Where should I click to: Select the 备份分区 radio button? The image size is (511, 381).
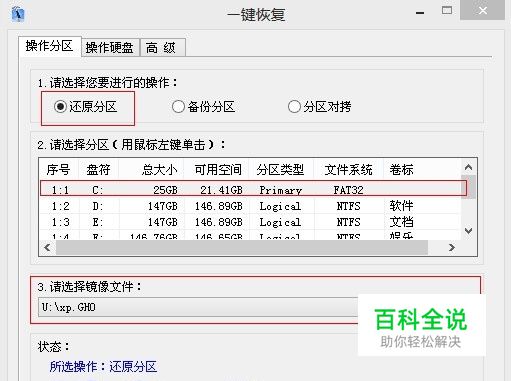pyautogui.click(x=203, y=107)
